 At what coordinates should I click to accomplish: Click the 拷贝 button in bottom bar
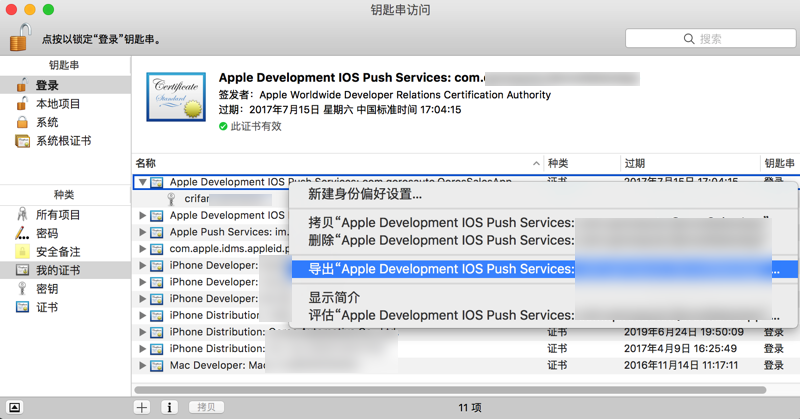coord(206,407)
